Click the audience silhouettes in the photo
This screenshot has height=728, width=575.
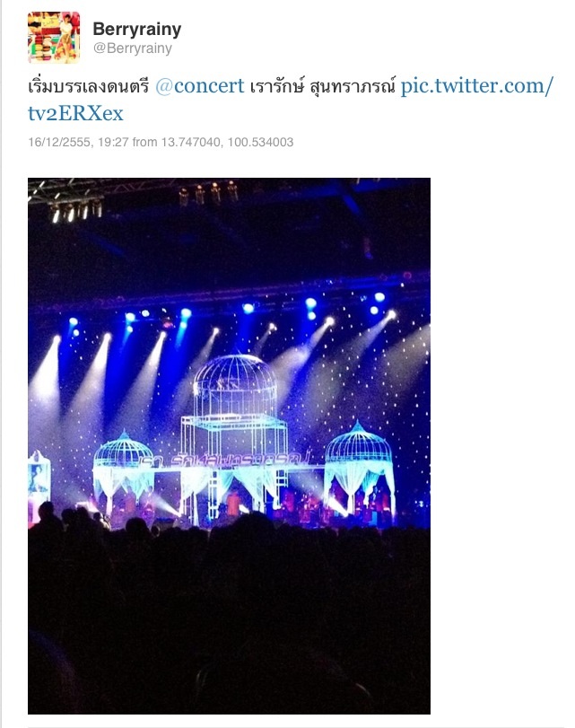[x=230, y=613]
